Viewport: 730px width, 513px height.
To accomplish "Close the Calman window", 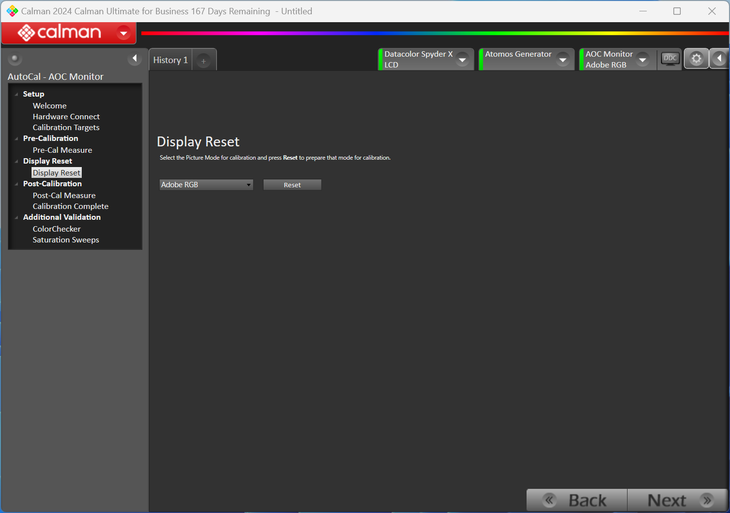I will (x=712, y=11).
